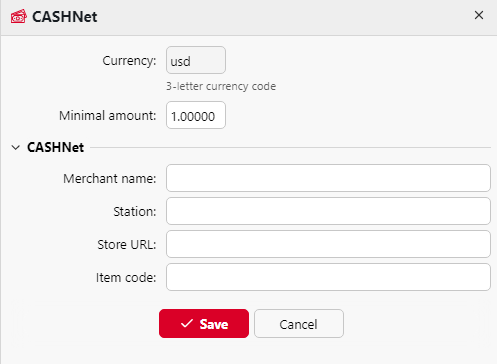497x364 pixels.
Task: Save the CASHNet settings
Action: coord(204,324)
